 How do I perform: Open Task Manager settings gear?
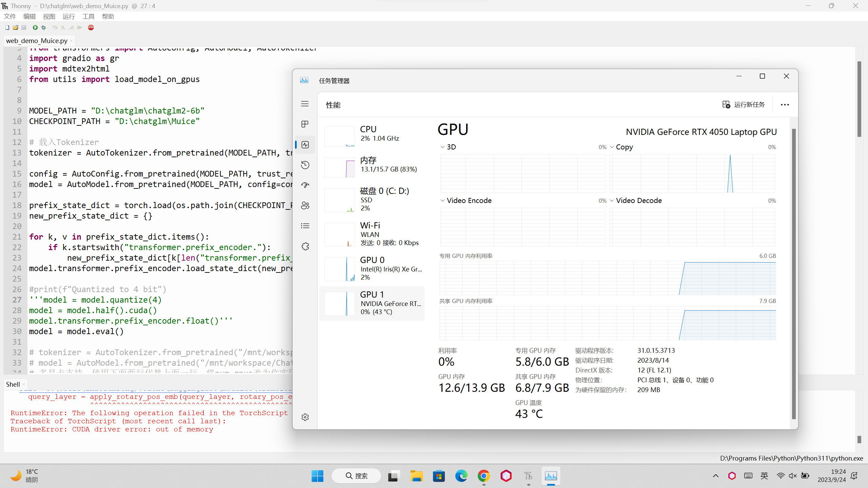click(305, 417)
